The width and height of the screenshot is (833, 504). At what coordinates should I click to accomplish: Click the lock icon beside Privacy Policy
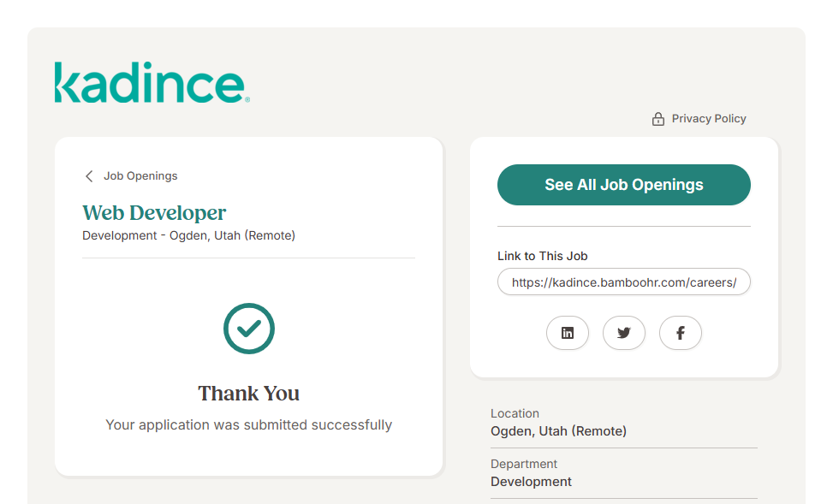coord(657,119)
